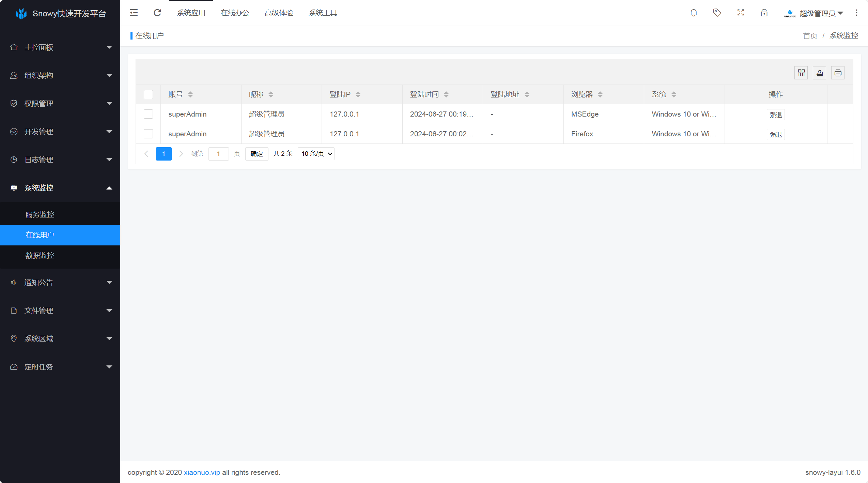Click the page number input field
This screenshot has width=868, height=483.
click(218, 154)
